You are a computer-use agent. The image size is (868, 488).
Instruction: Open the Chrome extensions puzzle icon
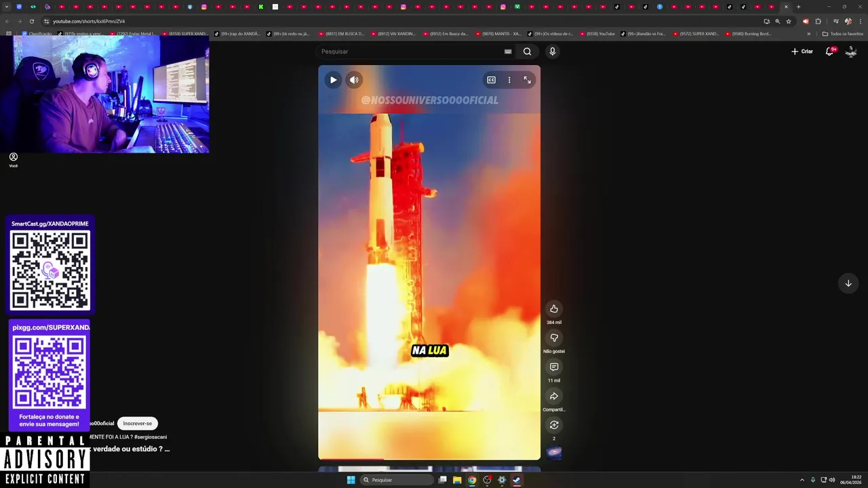[818, 21]
